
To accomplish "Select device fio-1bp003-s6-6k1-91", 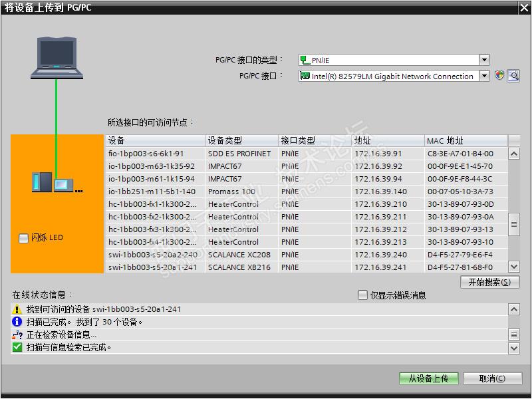I will (x=307, y=154).
